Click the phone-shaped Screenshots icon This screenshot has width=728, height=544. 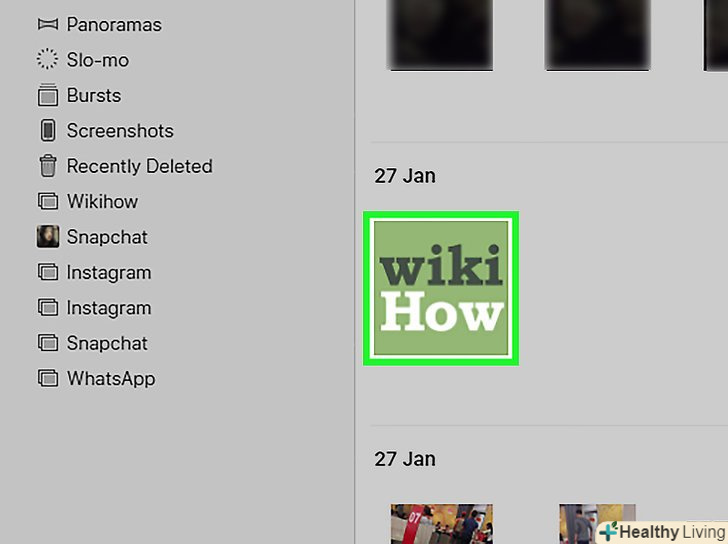pyautogui.click(x=48, y=130)
